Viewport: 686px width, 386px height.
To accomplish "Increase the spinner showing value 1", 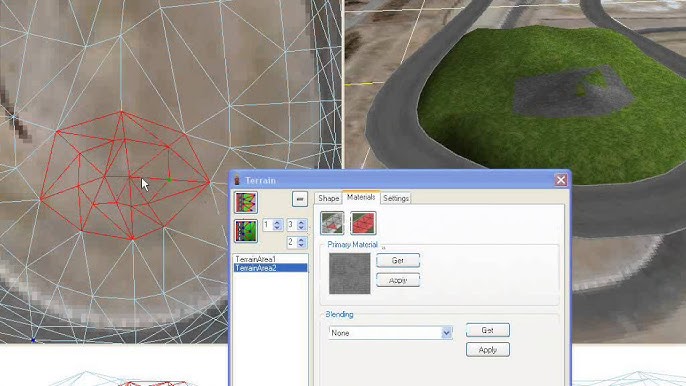I will tap(276, 222).
